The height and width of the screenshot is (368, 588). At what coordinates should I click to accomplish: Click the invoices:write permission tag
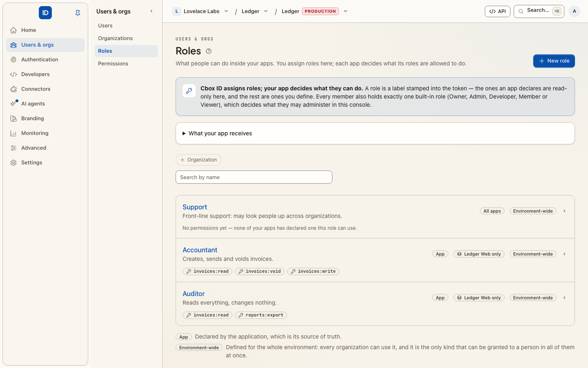(x=313, y=272)
